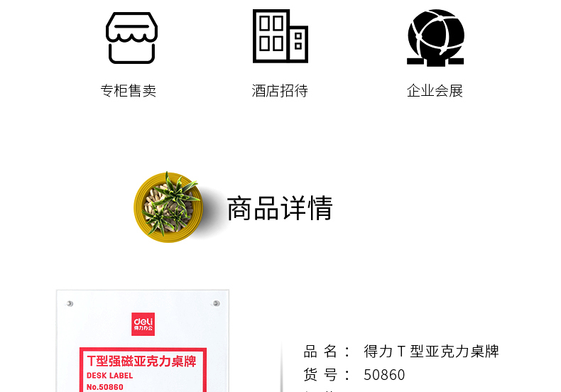Viewport: 561px width, 392px height.
Task: Click the product name 得力T型亚克力桌牌
Action: pyautogui.click(x=431, y=352)
